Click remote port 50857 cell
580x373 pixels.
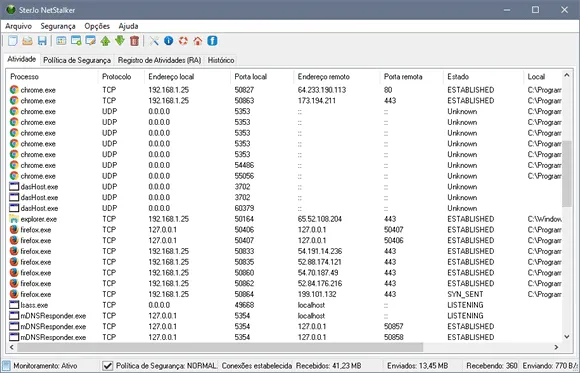click(x=394, y=326)
